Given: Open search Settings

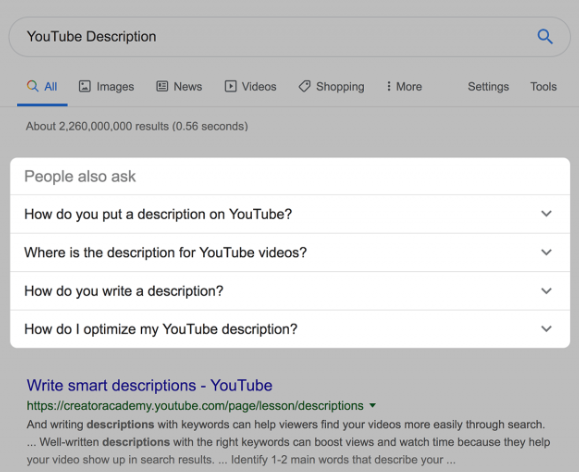Looking at the screenshot, I should (488, 87).
